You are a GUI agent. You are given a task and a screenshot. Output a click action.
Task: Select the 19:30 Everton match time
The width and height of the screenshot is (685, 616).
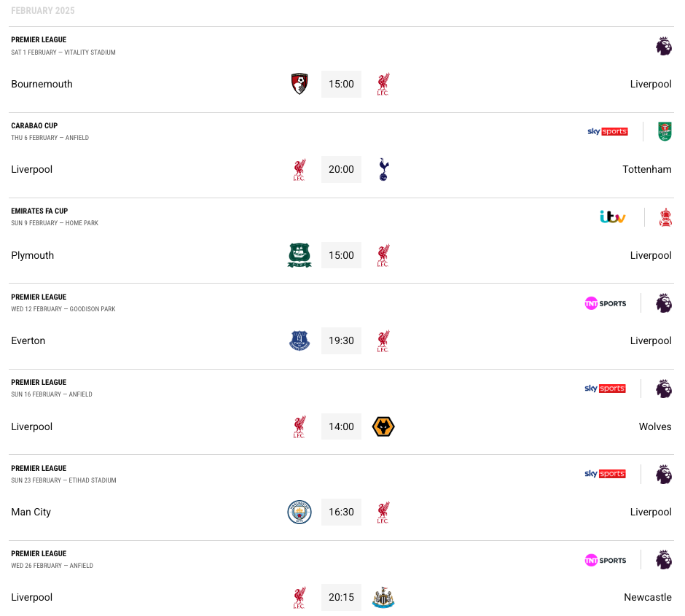click(x=341, y=340)
